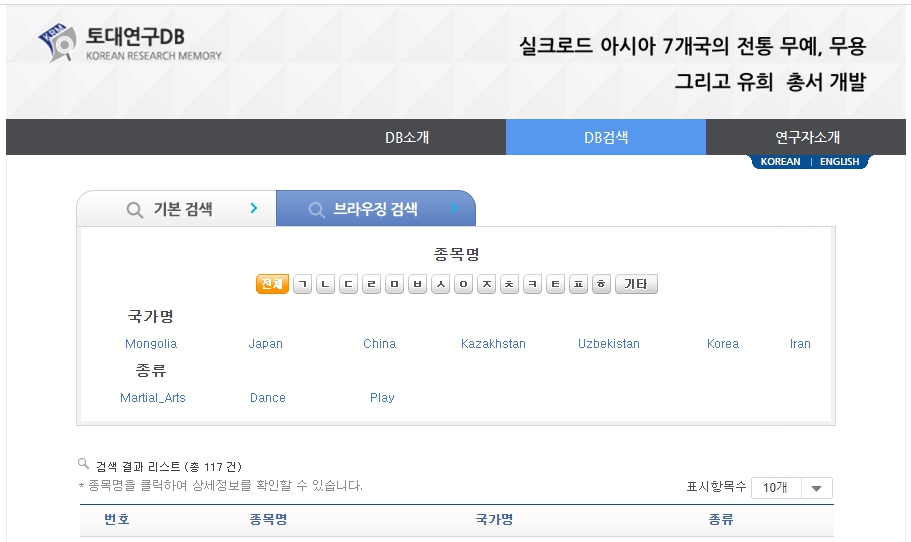Switch language to ENGLISH
The image size is (911, 542).
839,162
